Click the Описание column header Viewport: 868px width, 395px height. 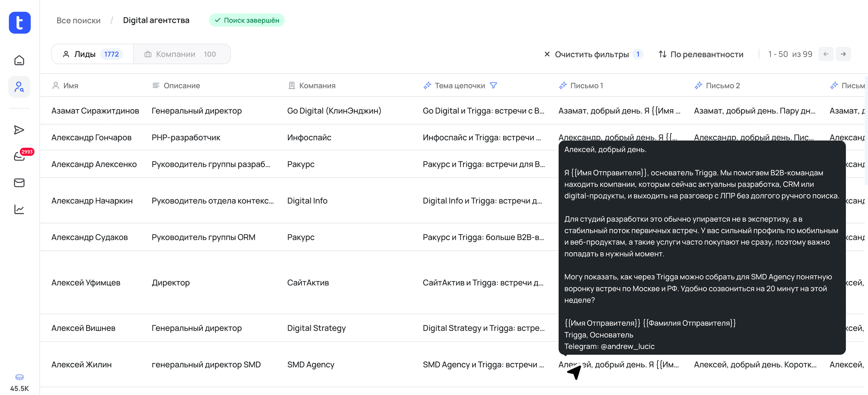coord(176,86)
